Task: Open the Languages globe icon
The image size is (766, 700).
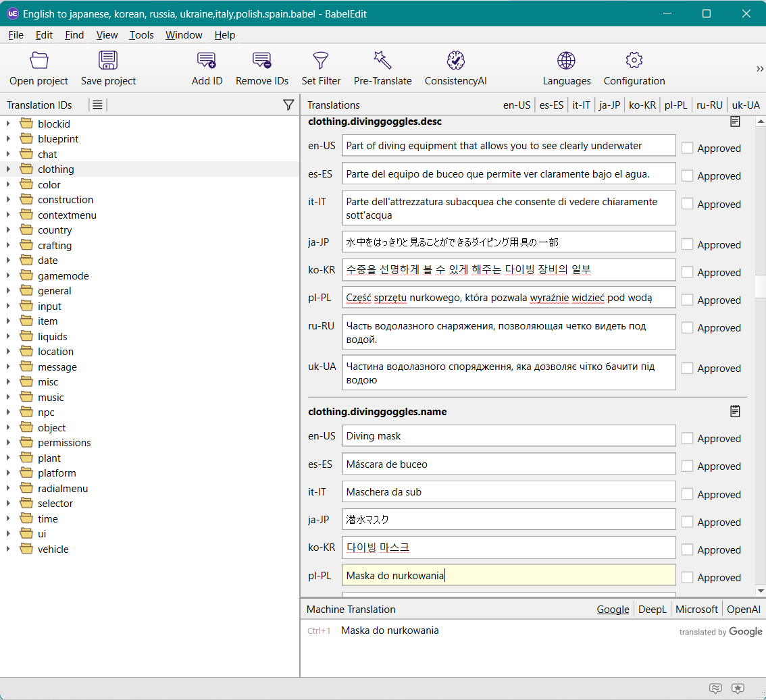Action: (x=566, y=61)
